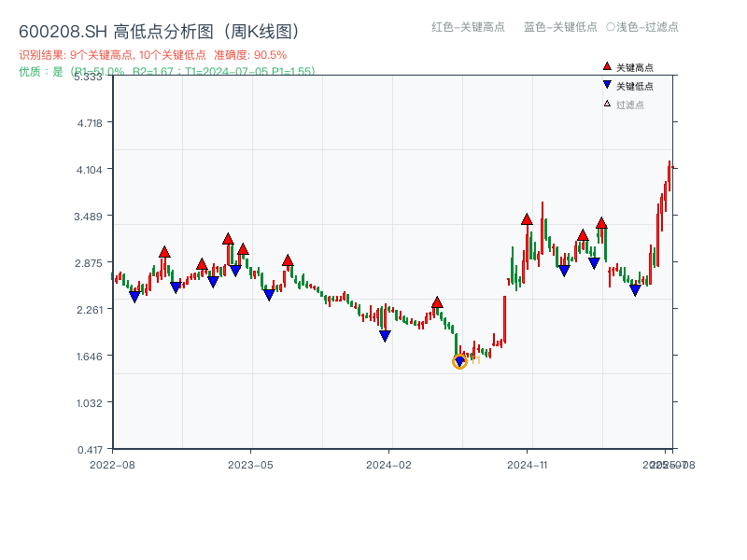The width and height of the screenshot is (747, 560).
Task: Click the 3.489 y-axis label
Action: tap(88, 217)
